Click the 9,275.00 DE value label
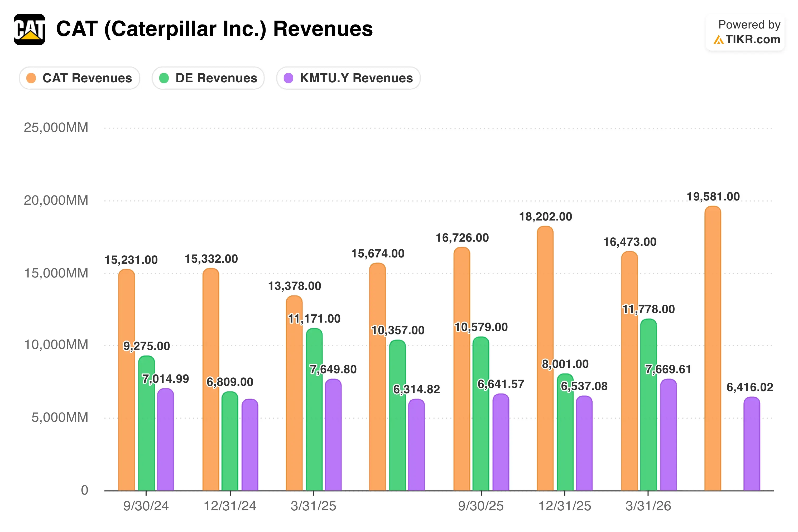Viewport: 798px width, 532px height. [x=147, y=346]
